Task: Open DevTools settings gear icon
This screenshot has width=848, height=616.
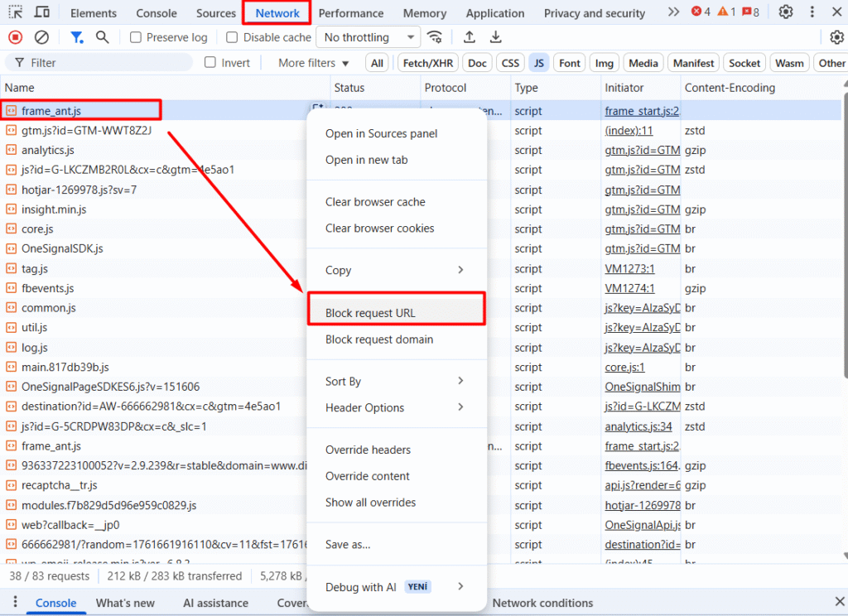Action: (x=786, y=12)
